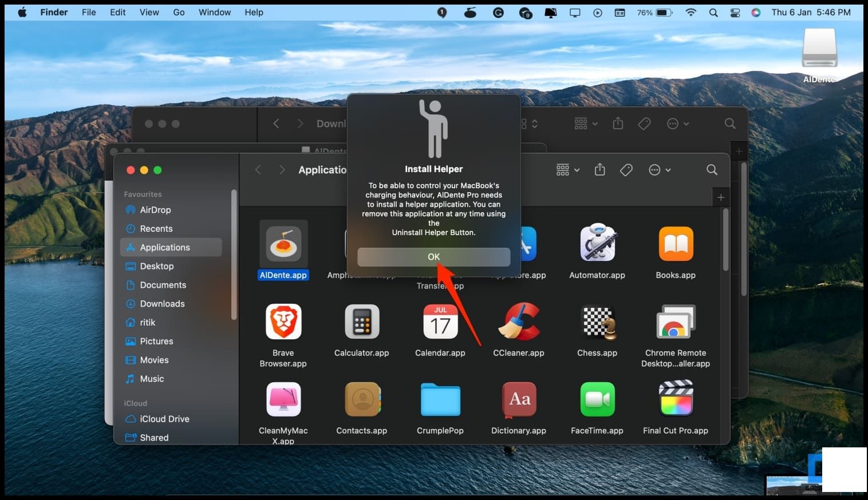Click the Wi-Fi icon in menu bar
This screenshot has height=500, width=868.
tap(691, 12)
